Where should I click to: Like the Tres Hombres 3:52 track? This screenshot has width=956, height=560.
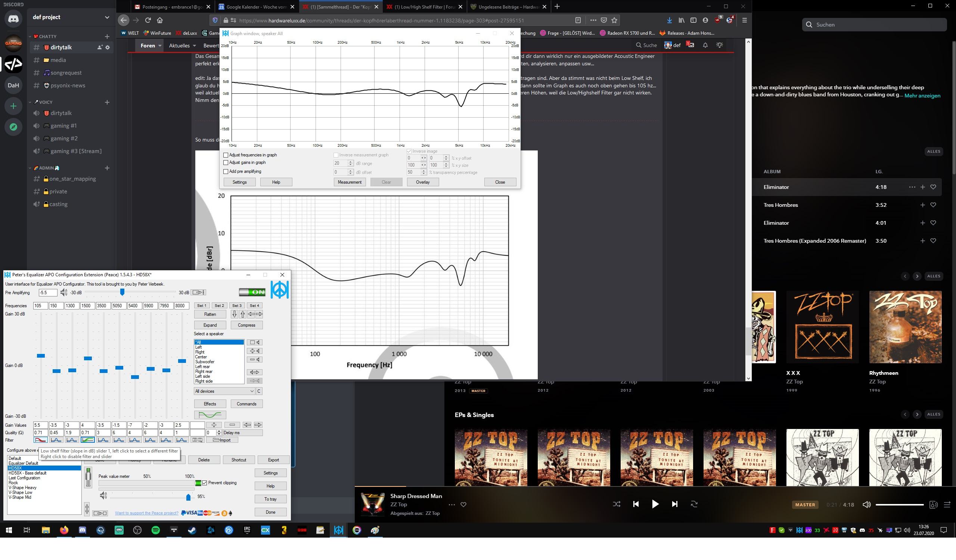[x=933, y=205]
